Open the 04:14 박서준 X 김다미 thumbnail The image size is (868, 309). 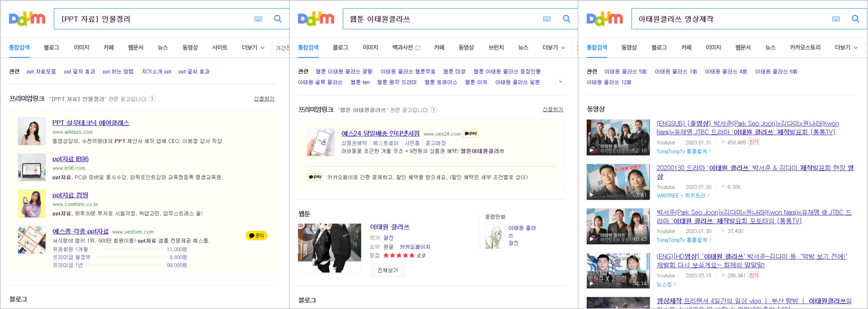(618, 271)
